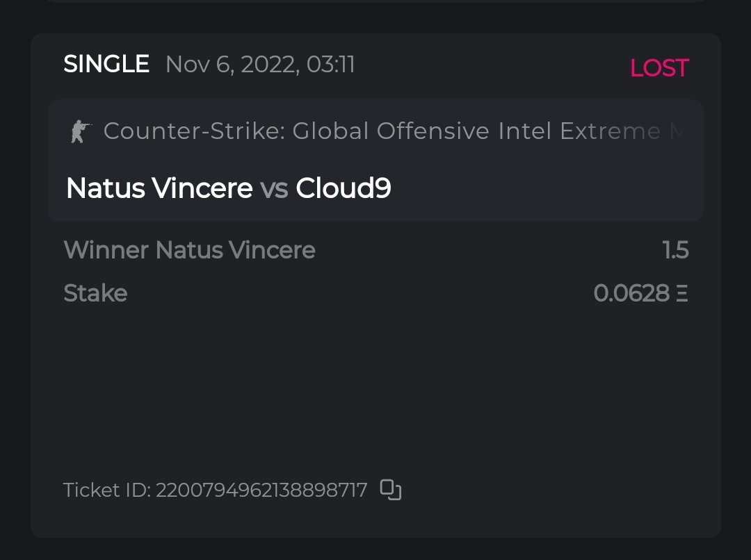Select the ticket number 2200794962138898717
Viewport: 751px width, 560px height.
tap(261, 491)
